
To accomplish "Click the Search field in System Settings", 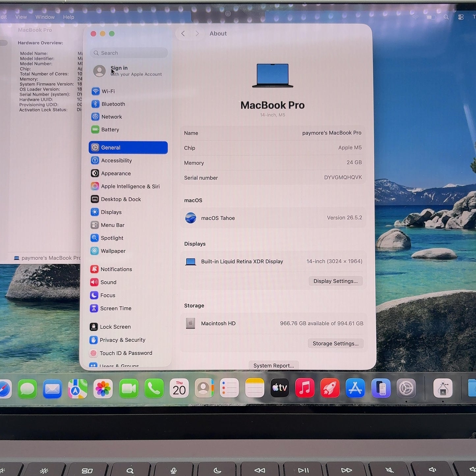I will coord(129,53).
